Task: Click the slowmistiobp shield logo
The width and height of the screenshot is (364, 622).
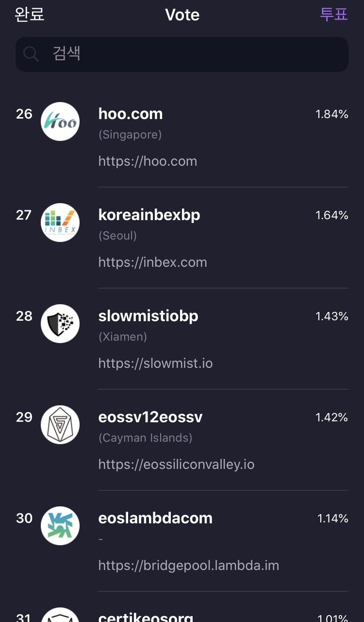Action: point(60,324)
